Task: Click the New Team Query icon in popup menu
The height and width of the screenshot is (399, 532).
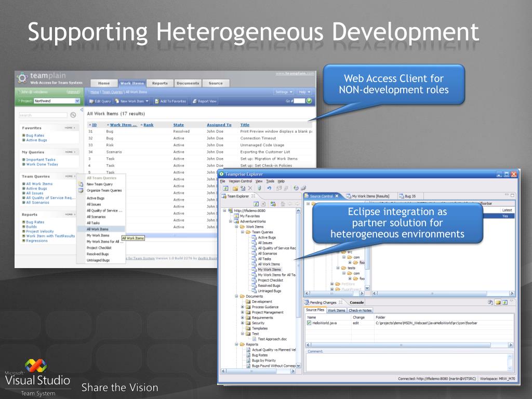Action: 81,184
